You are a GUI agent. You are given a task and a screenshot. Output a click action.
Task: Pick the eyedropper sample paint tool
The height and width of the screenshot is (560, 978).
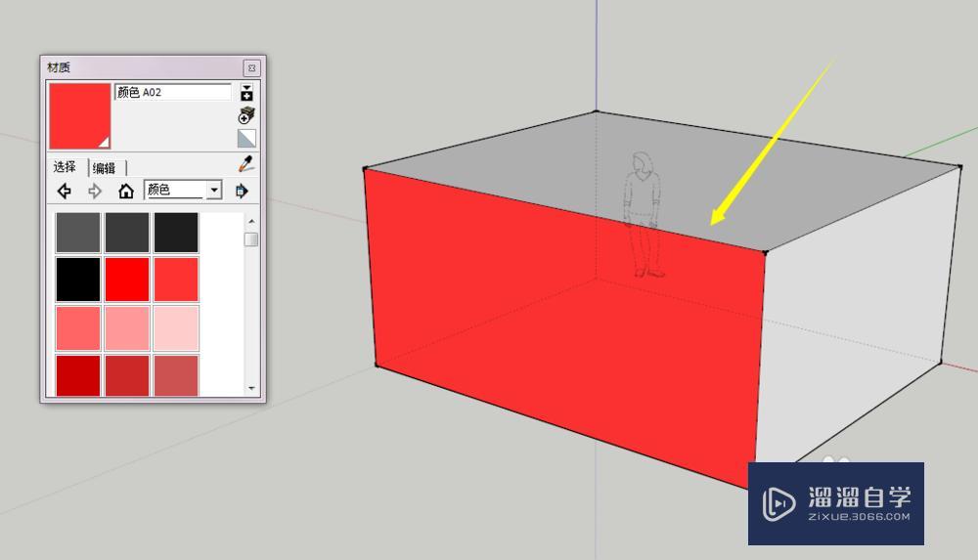coord(245,164)
